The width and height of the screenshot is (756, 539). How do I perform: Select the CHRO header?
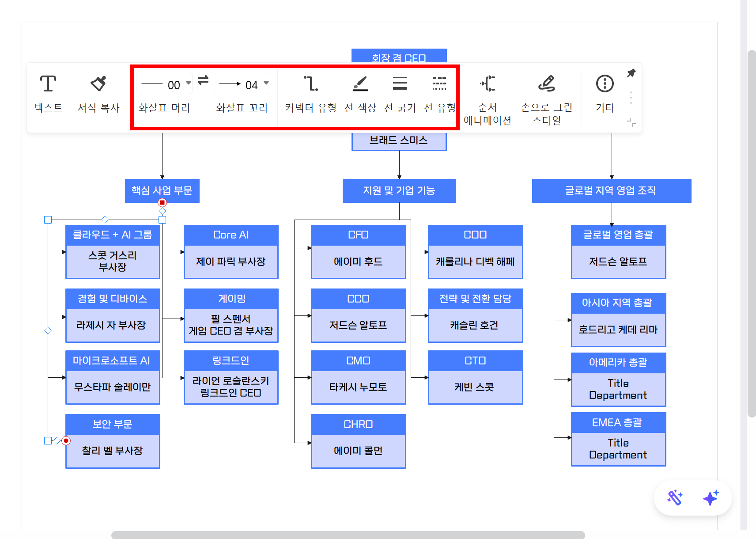(358, 424)
